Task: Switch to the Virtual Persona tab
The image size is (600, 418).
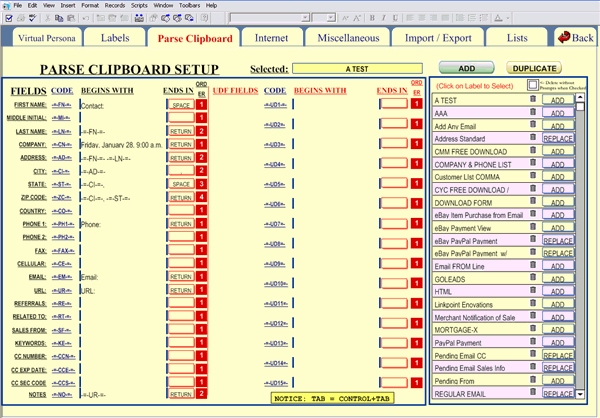Action: click(x=47, y=38)
